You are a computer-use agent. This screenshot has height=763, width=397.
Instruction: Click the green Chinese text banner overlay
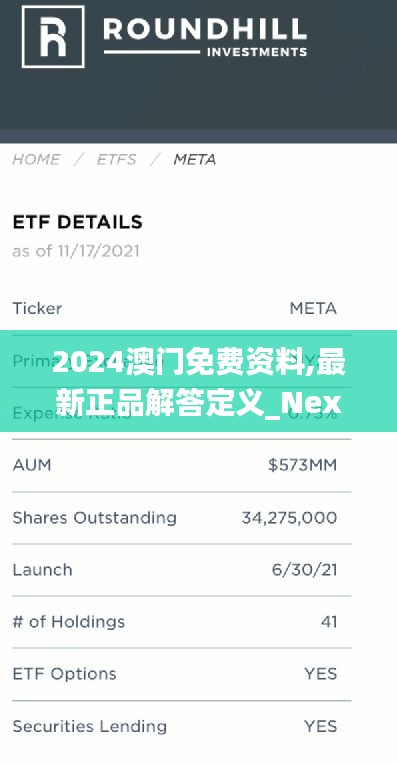(x=198, y=381)
